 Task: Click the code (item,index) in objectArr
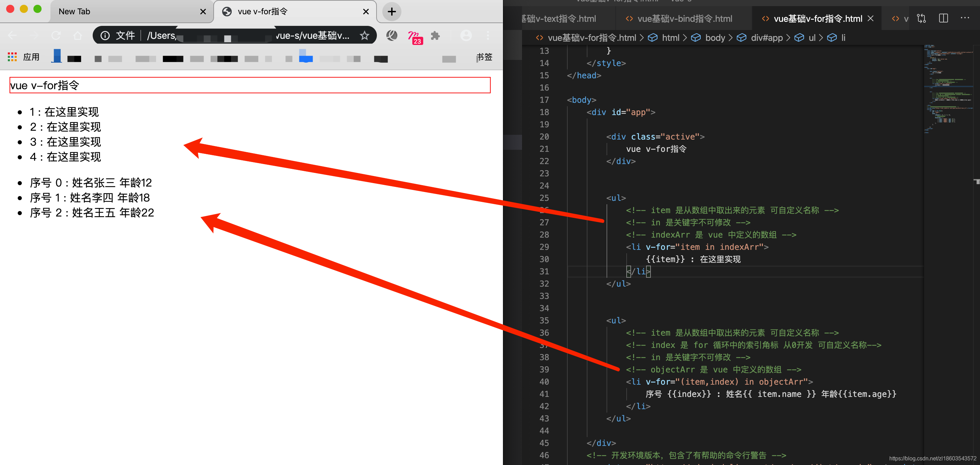(x=744, y=382)
